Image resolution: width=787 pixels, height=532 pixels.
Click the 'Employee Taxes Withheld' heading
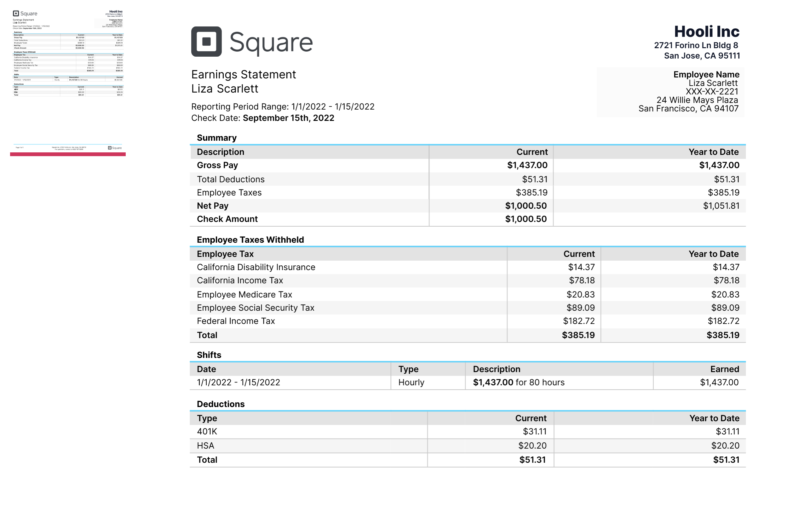coord(250,240)
